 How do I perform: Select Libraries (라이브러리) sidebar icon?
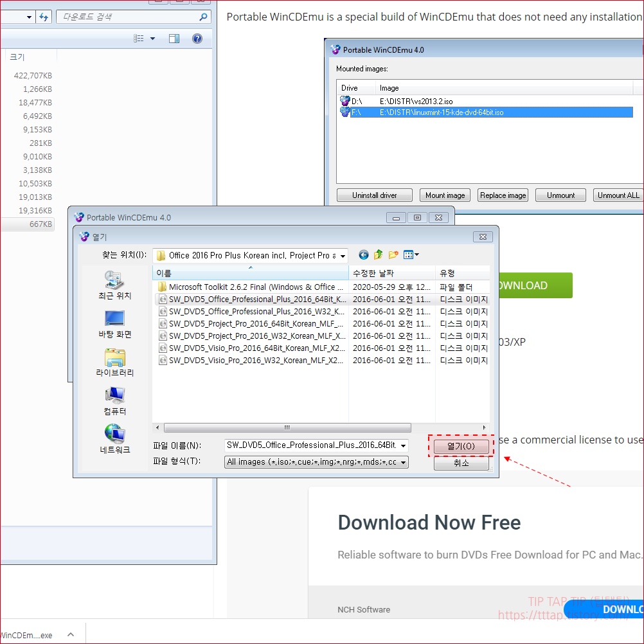click(x=114, y=362)
